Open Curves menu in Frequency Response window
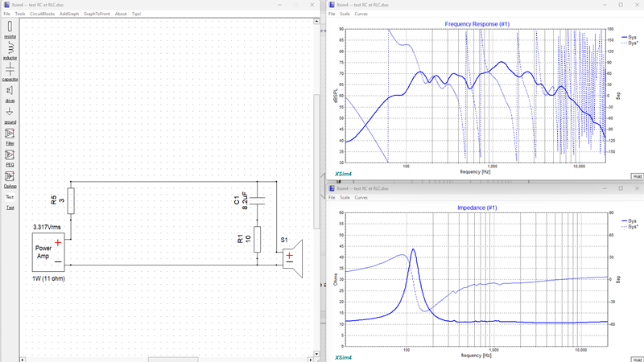This screenshot has width=644, height=362. [x=361, y=14]
